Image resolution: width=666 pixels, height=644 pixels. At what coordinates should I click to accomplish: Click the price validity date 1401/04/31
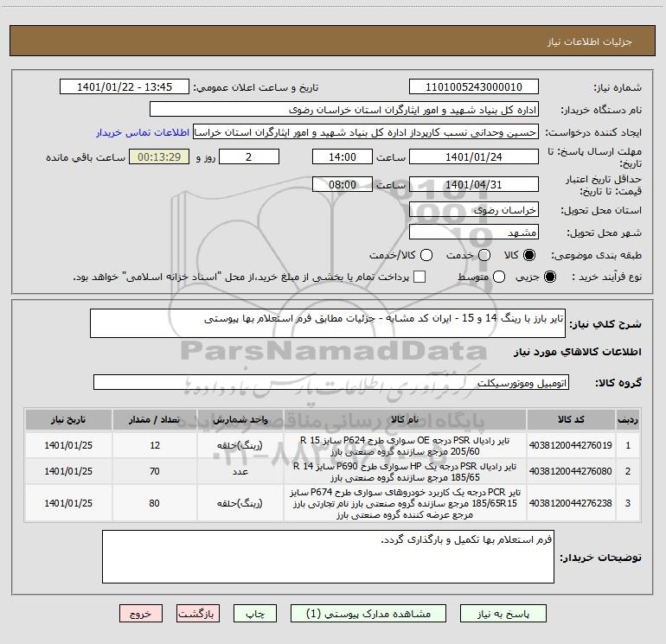474,184
